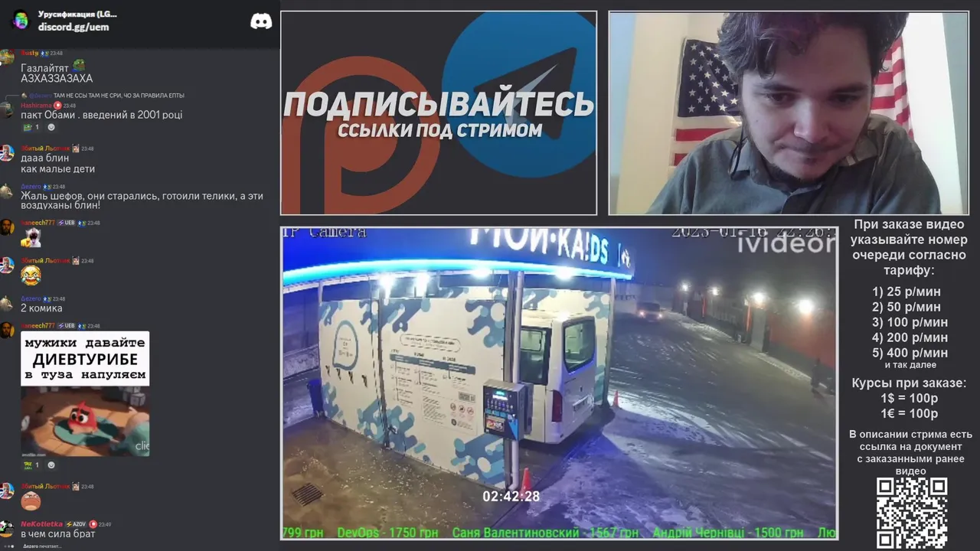
Task: Click the DevOps - 1750 грн ticker entry
Action: (x=387, y=533)
